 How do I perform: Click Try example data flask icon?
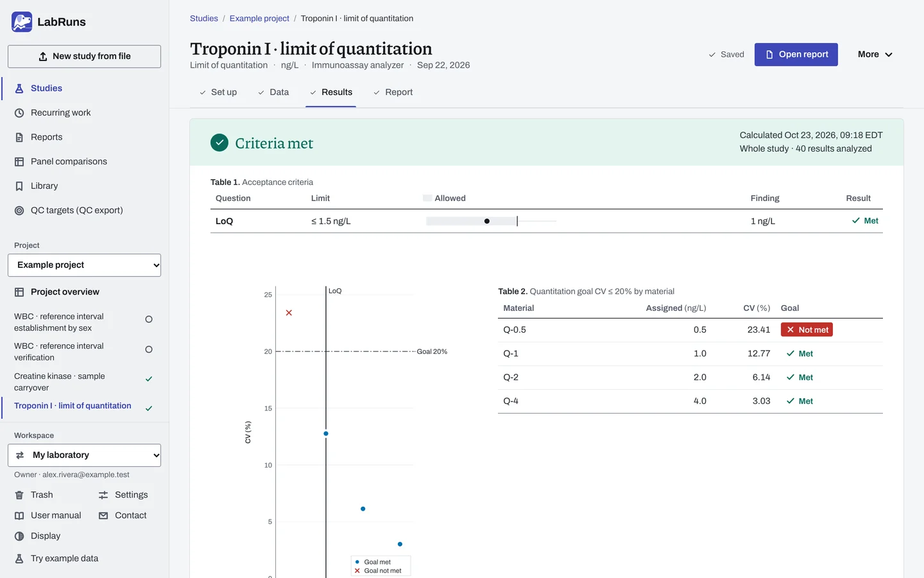tap(19, 559)
